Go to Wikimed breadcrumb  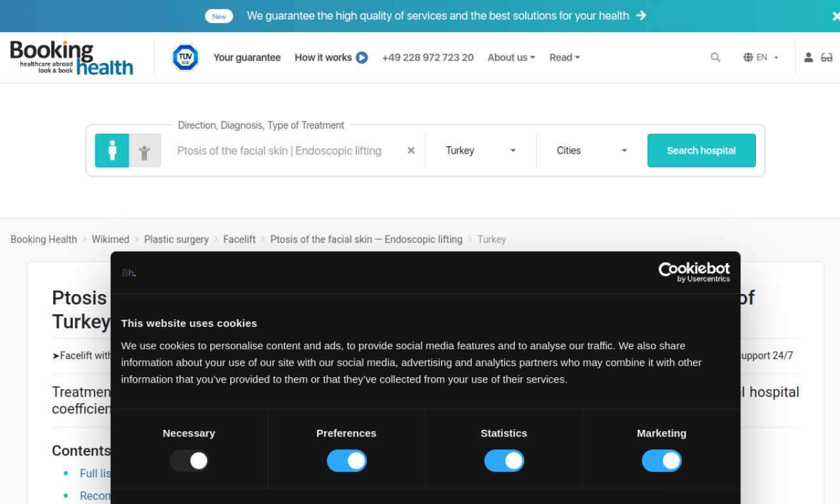[x=110, y=240]
